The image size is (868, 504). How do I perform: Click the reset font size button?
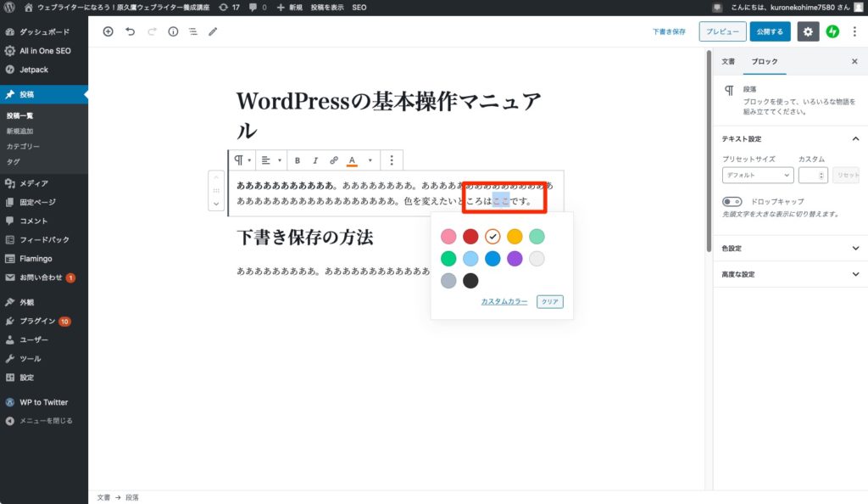click(x=847, y=175)
